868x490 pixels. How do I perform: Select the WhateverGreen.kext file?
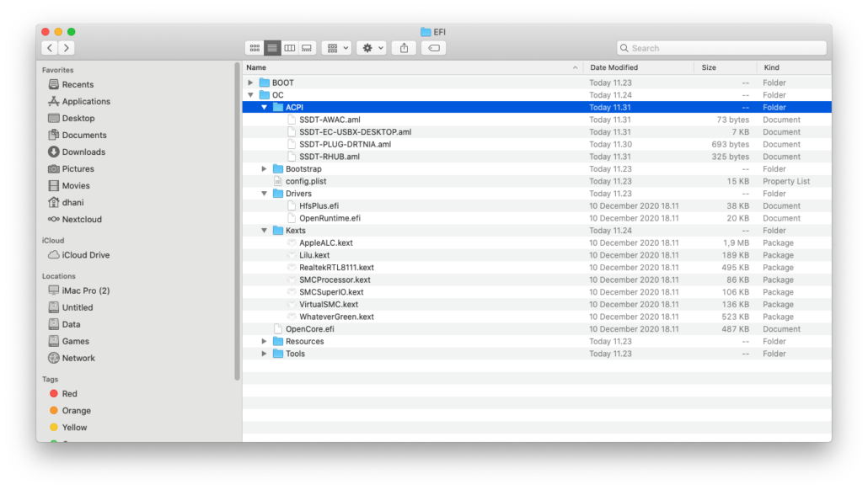tap(336, 317)
